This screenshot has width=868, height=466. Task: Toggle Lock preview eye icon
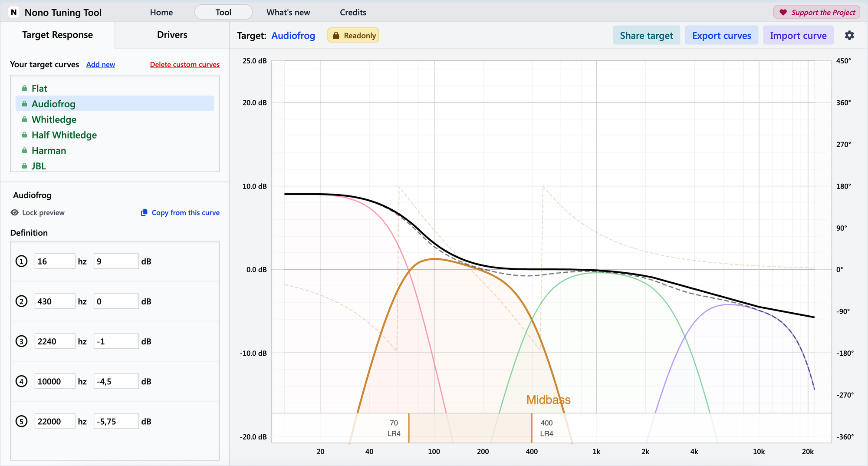tap(15, 212)
